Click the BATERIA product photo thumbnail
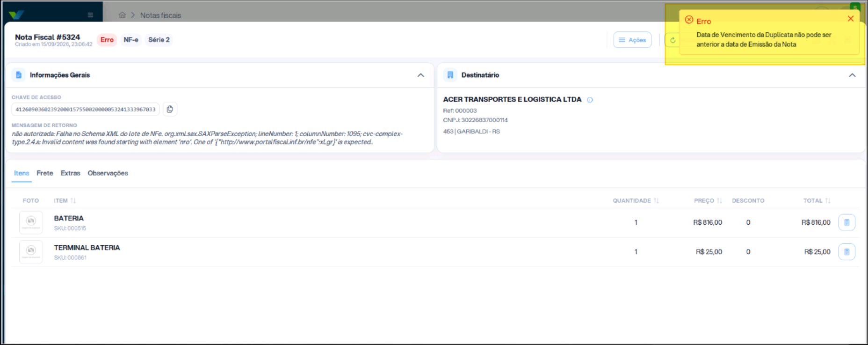 [x=31, y=222]
